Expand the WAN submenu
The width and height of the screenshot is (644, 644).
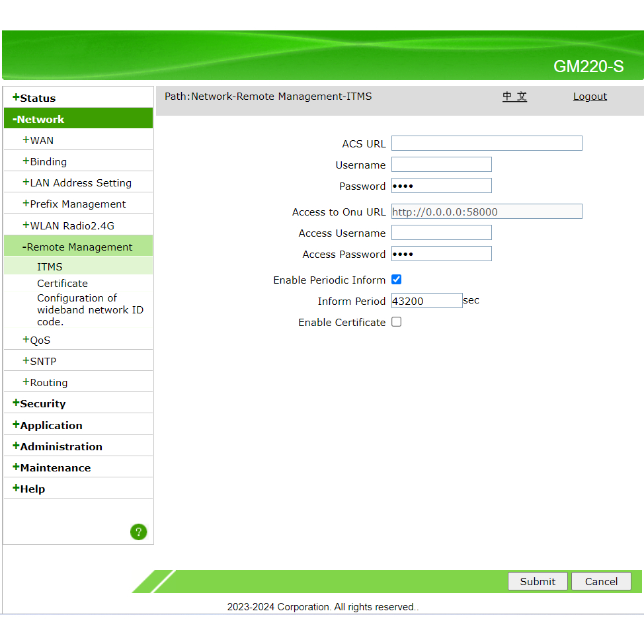tap(42, 140)
